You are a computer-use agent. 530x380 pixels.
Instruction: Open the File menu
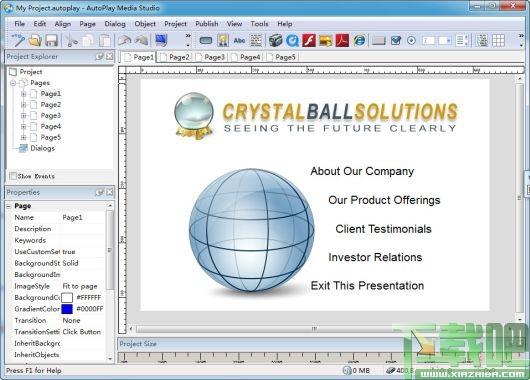coord(20,24)
